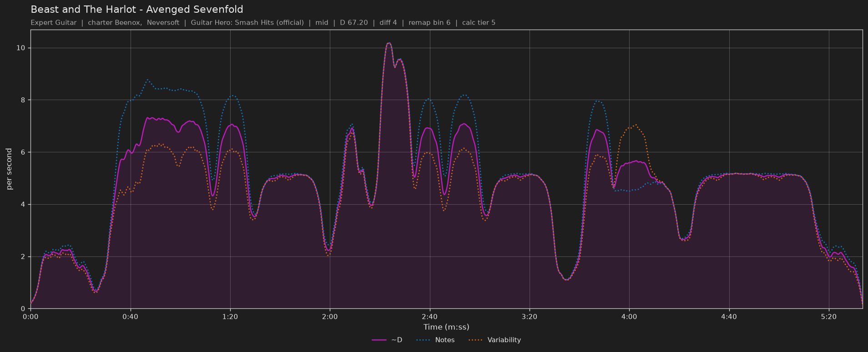The height and width of the screenshot is (352, 868).
Task: Click the orange dotted Variability legend sample
Action: pos(475,340)
